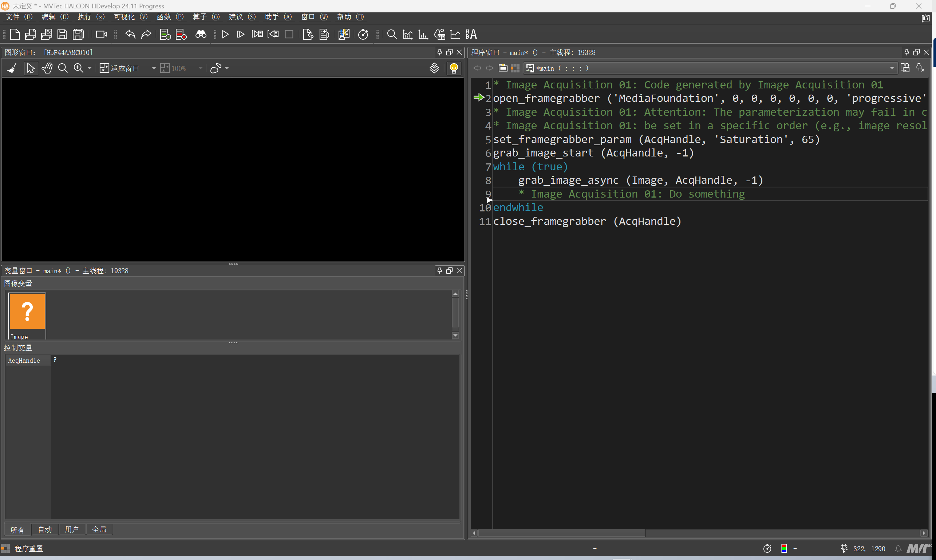The image size is (936, 560).
Task: Click the Undo arrow icon
Action: pyautogui.click(x=130, y=34)
